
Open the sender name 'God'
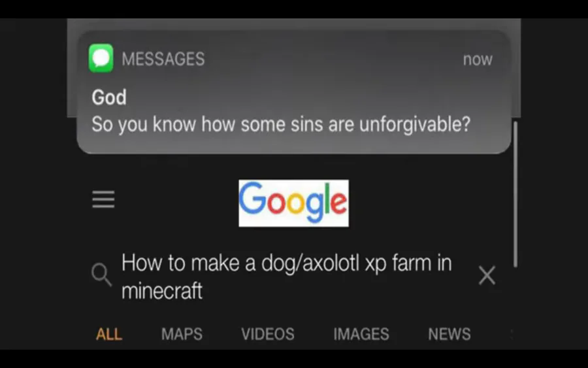click(x=109, y=97)
